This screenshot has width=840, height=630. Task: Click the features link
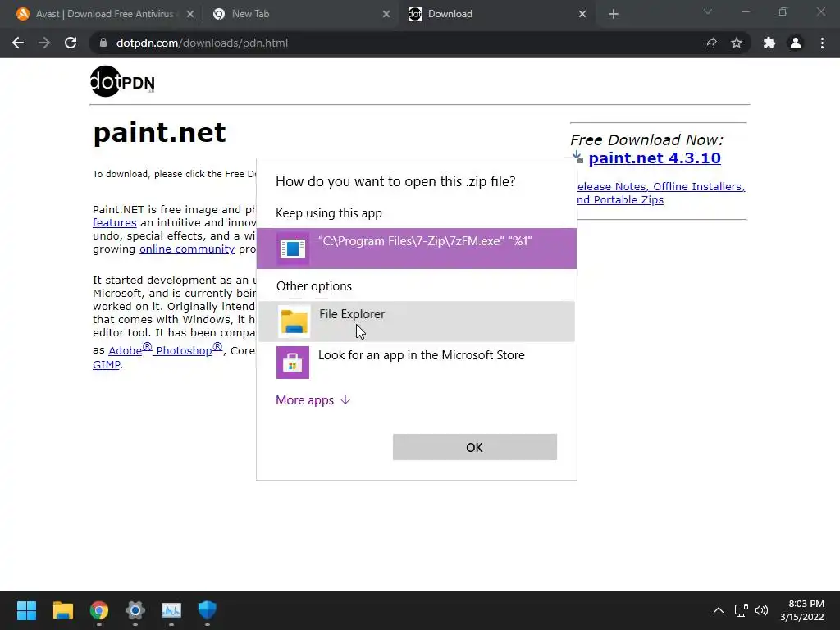(x=115, y=223)
